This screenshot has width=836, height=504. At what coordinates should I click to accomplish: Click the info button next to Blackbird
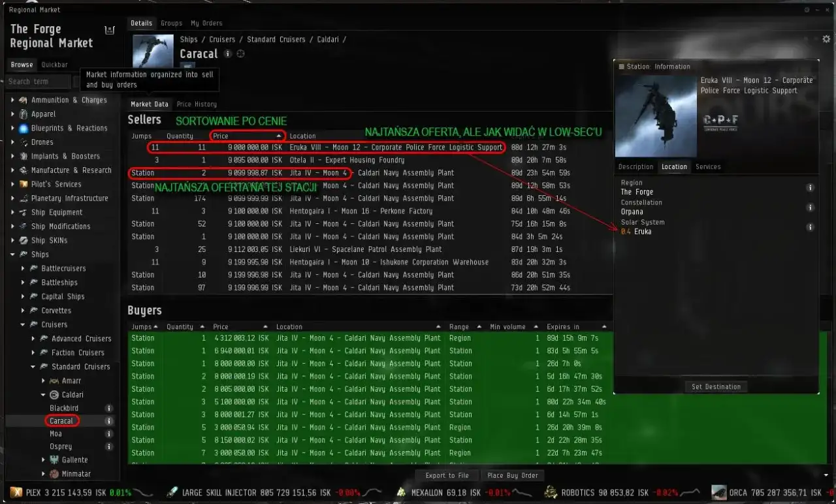(x=109, y=408)
